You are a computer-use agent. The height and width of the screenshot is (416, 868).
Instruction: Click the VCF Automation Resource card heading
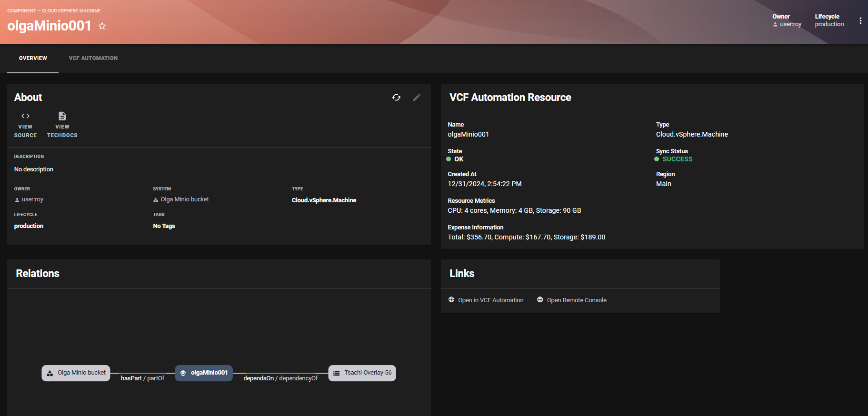(510, 98)
